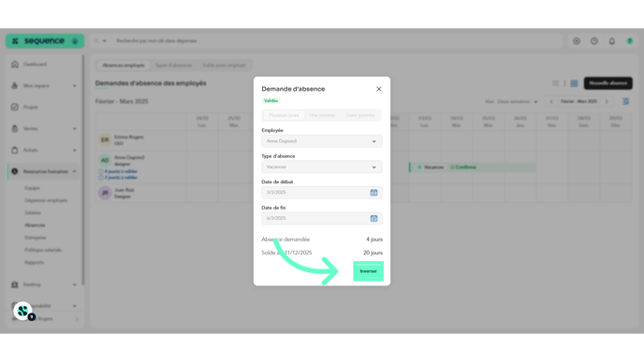Open the Rogers user profile chevron
The image size is (644, 362).
77,319
